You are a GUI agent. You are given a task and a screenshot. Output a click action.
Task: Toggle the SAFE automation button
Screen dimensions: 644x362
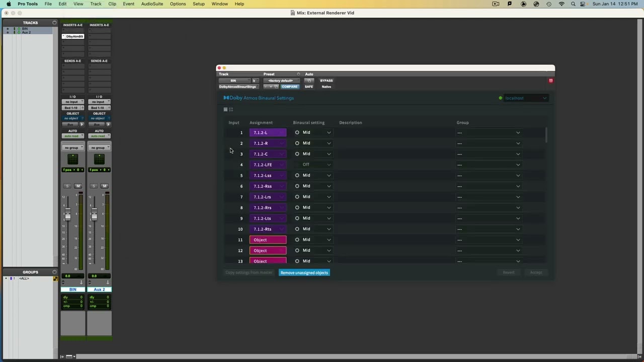(x=309, y=86)
